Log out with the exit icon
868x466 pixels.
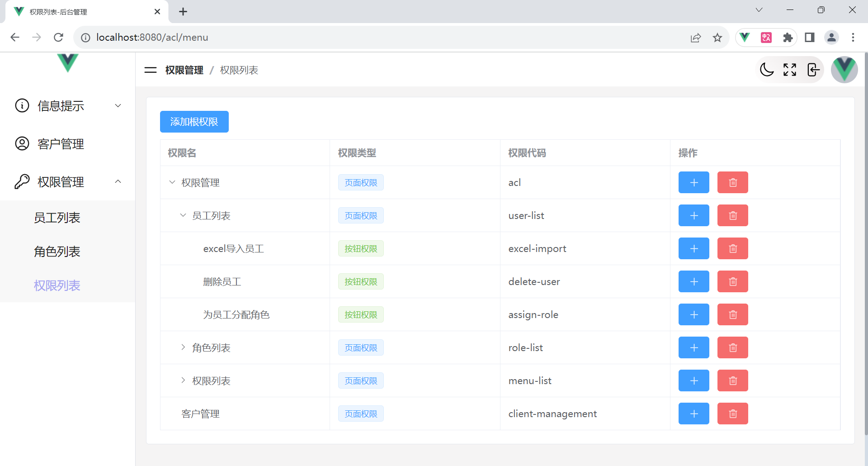[x=813, y=70]
